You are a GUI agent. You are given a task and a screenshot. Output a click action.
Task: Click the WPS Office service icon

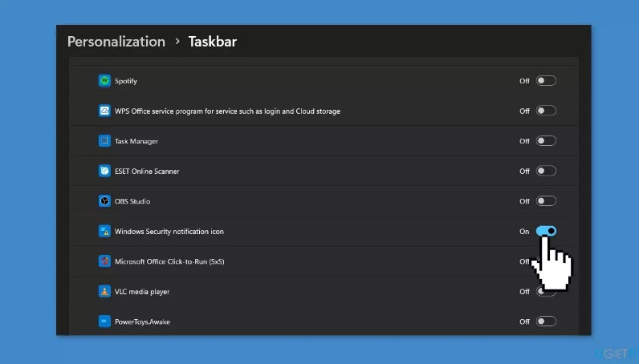[104, 111]
